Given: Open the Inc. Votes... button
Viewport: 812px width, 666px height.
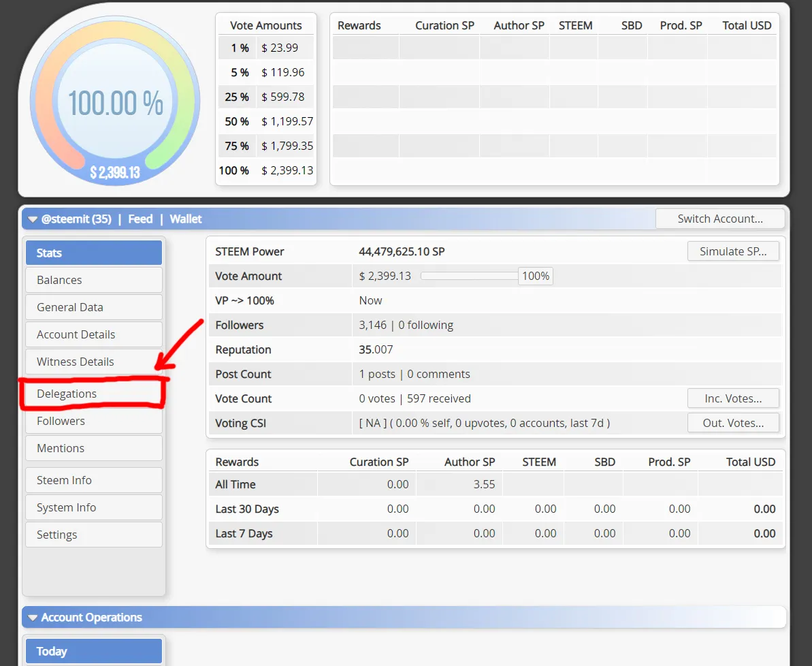Looking at the screenshot, I should pyautogui.click(x=733, y=398).
